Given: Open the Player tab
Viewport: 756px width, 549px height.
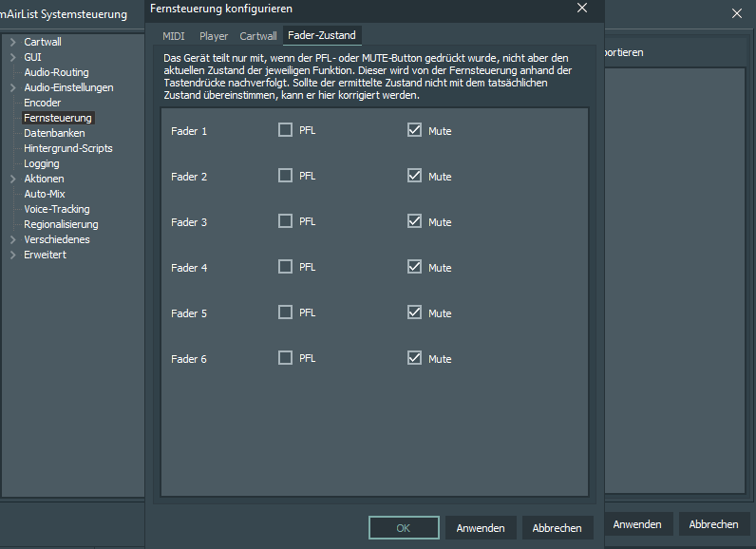Looking at the screenshot, I should tap(214, 36).
